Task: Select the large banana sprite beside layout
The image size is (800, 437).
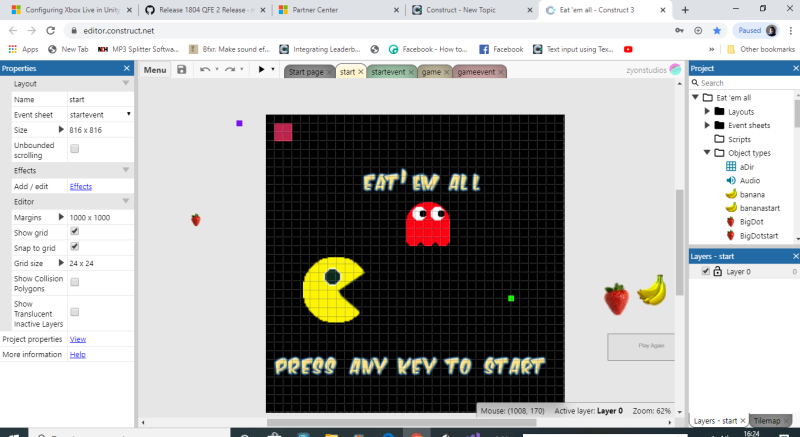Action: tap(652, 290)
